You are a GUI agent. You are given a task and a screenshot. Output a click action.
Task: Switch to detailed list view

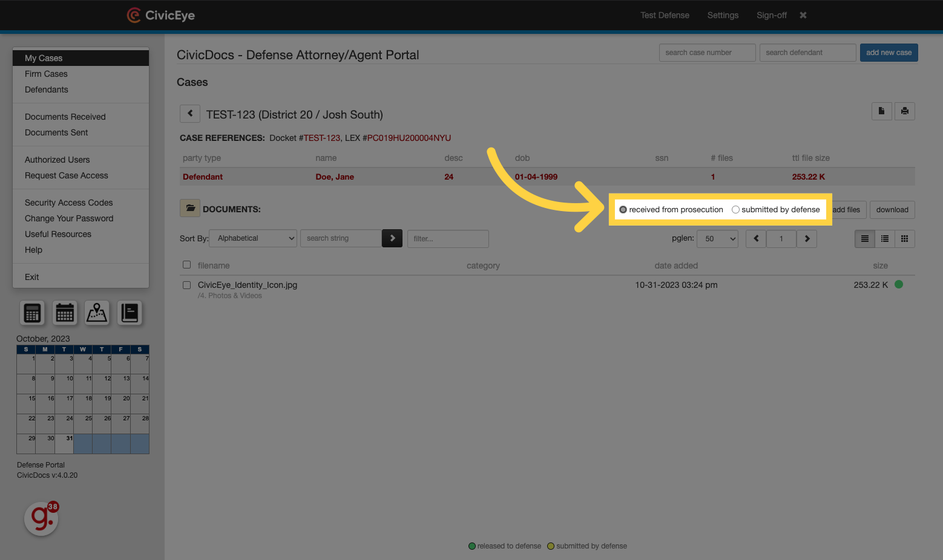click(x=865, y=239)
